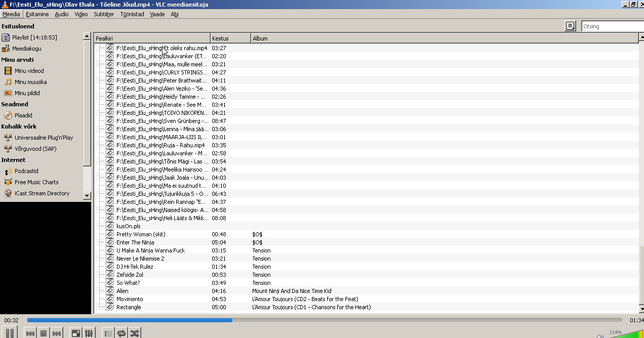Open Minu videod in sidebar
This screenshot has width=644, height=338.
coord(29,71)
